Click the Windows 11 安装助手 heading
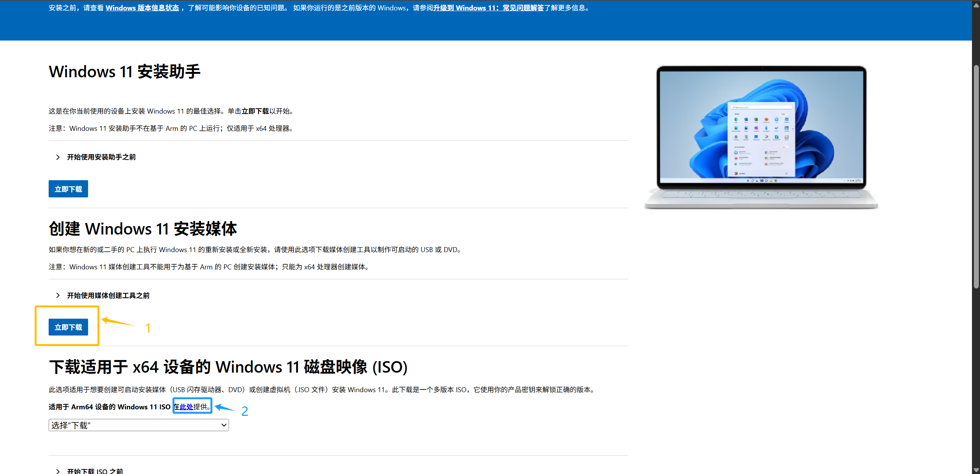The width and height of the screenshot is (980, 474). pos(124,72)
